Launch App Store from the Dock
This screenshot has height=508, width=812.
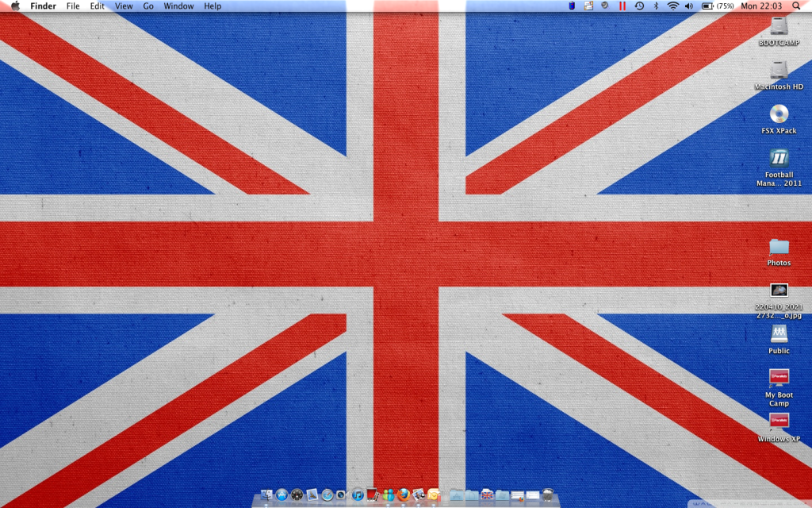282,495
